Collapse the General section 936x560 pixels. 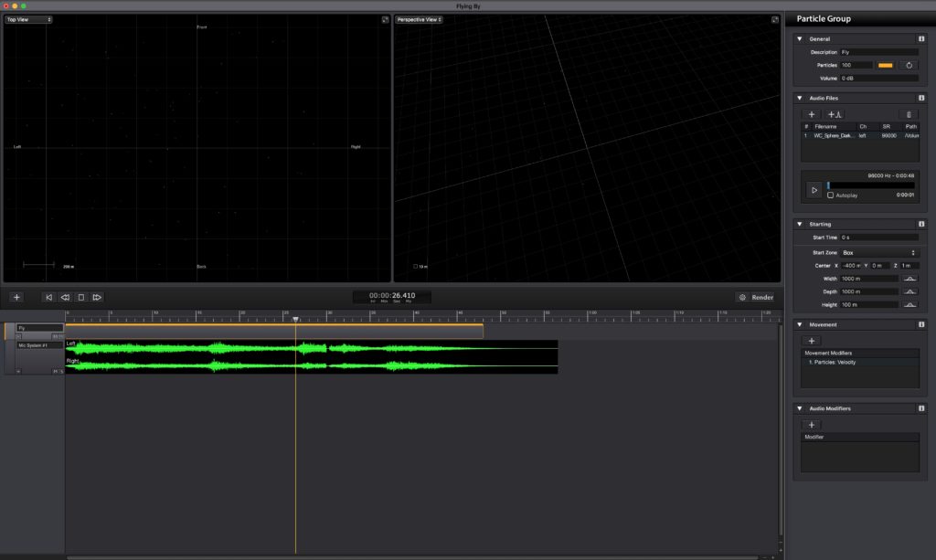799,38
